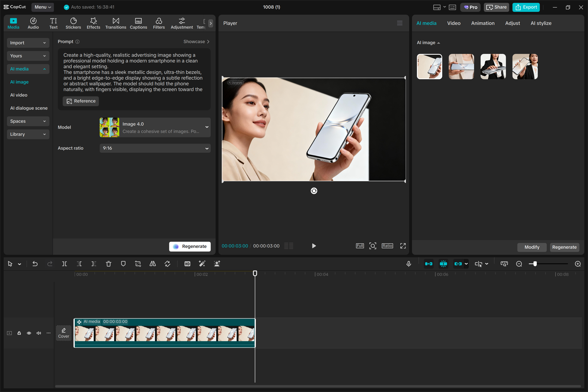Zoom out of the timeline

point(519,264)
